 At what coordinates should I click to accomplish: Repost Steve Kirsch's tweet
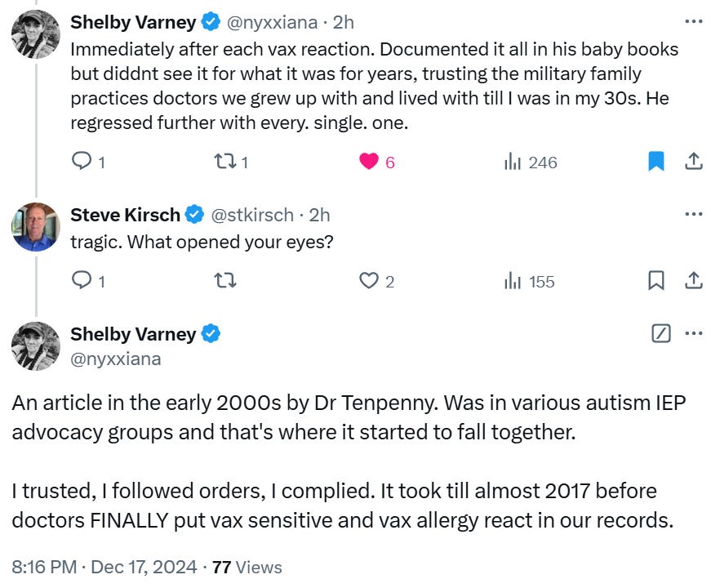(224, 281)
